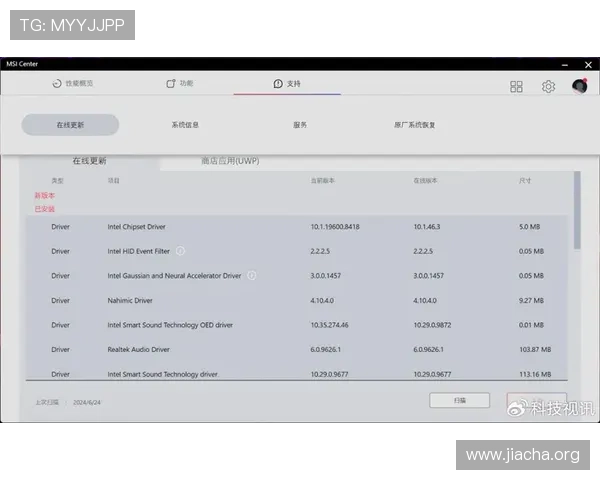The width and height of the screenshot is (600, 480).
Task: Click size value 9.27 MB
Action: pos(531,300)
